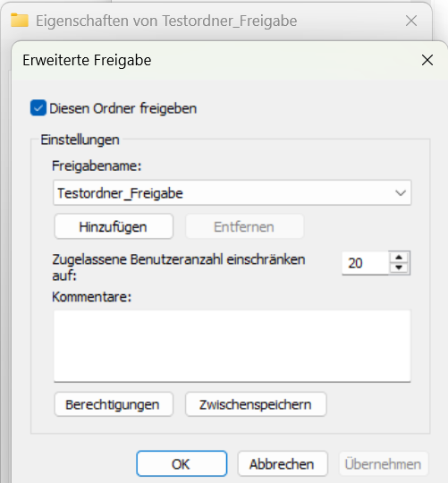Screen dimensions: 448x483
Task: Open the Zwischenspeichern caching settings
Action: coord(256,404)
